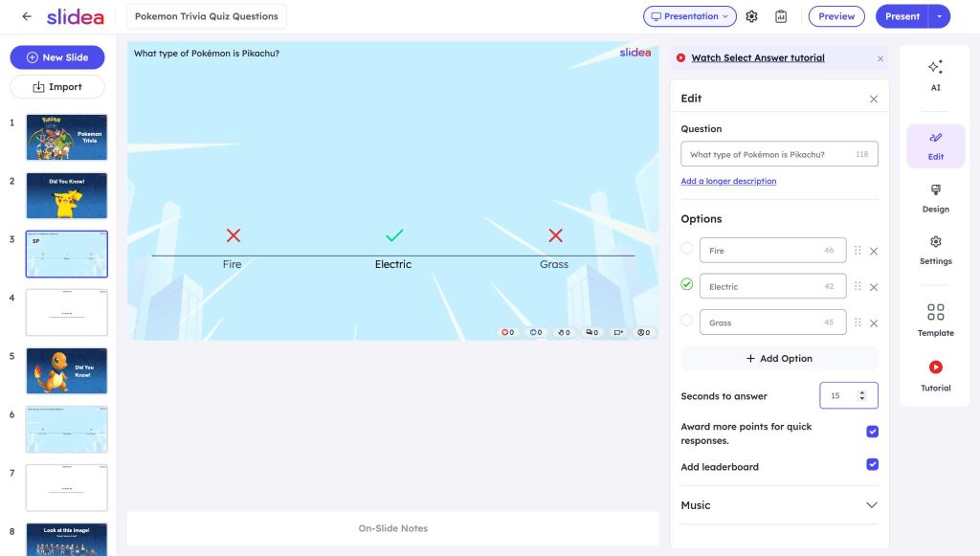
Task: Mark Fire as the correct answer
Action: [686, 248]
